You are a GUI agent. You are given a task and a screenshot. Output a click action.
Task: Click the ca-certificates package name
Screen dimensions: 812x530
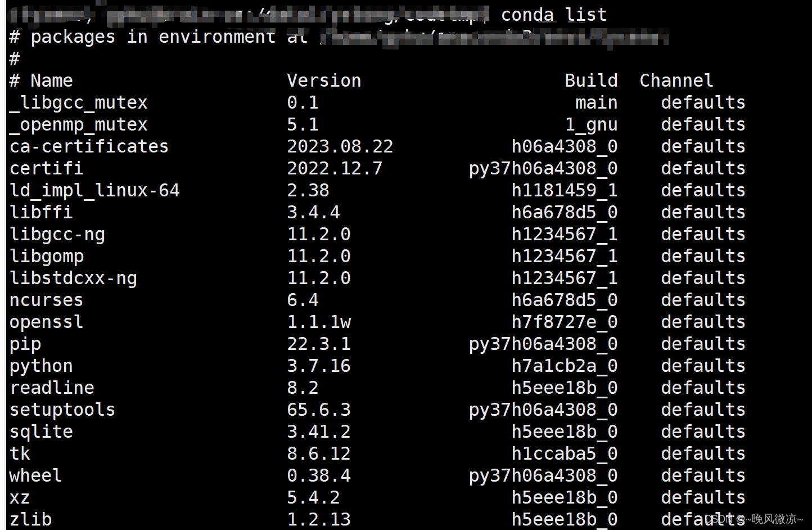pos(89,146)
